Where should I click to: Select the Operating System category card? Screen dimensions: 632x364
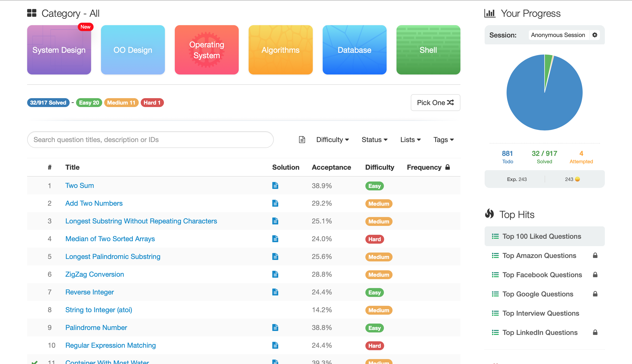point(207,50)
